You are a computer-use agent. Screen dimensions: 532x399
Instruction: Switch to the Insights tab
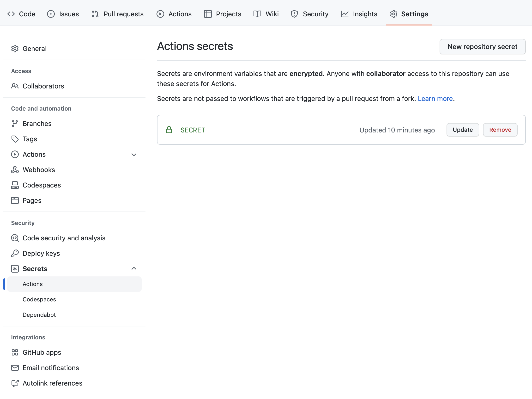359,14
